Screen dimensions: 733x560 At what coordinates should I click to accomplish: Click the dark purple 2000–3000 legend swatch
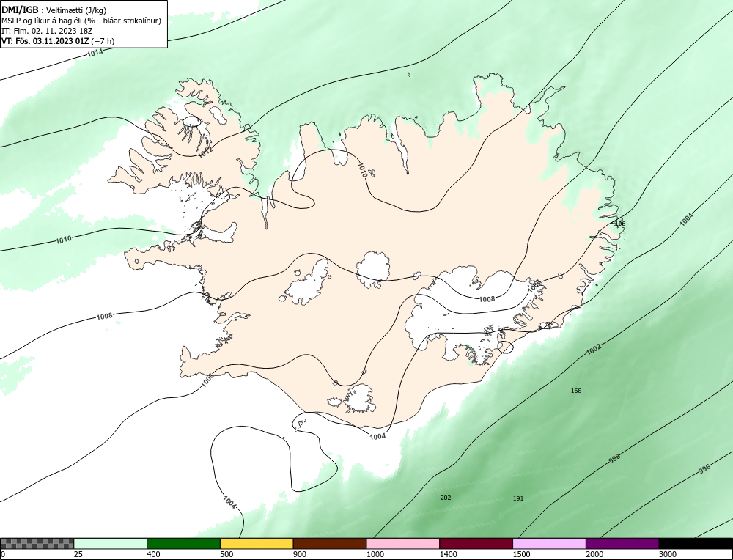[x=622, y=543]
